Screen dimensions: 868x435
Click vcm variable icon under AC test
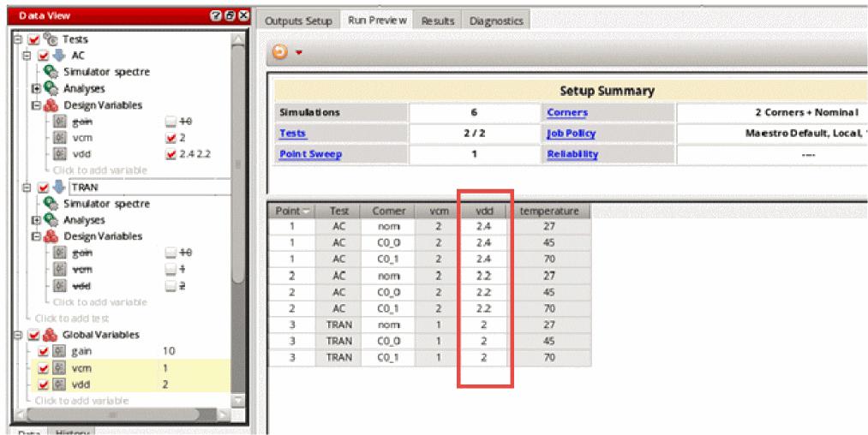click(60, 138)
